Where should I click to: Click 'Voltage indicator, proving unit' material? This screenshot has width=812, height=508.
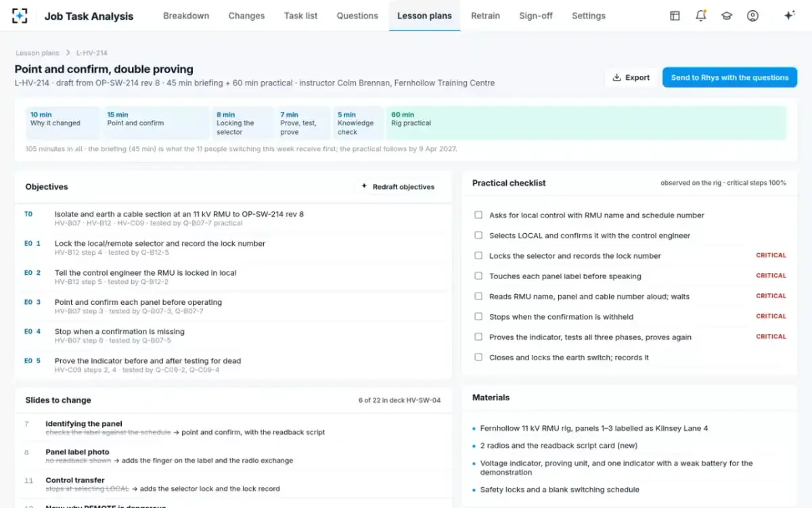coord(616,467)
